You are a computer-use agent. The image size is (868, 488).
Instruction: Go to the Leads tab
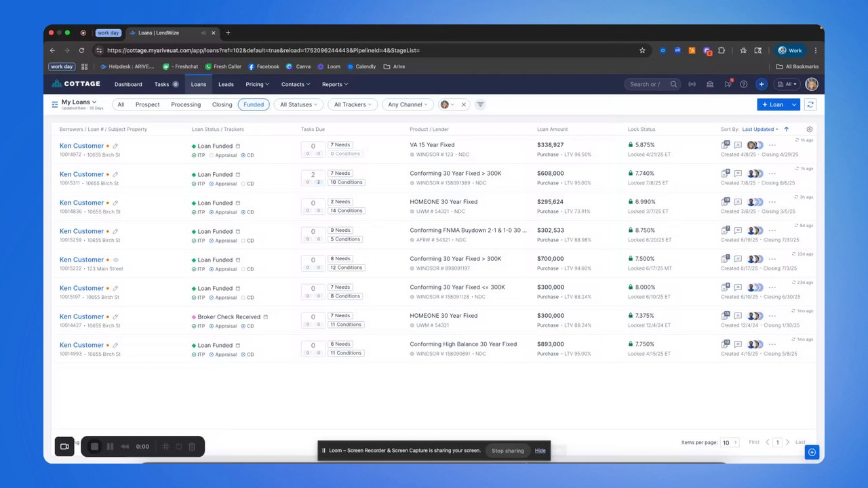pyautogui.click(x=226, y=85)
